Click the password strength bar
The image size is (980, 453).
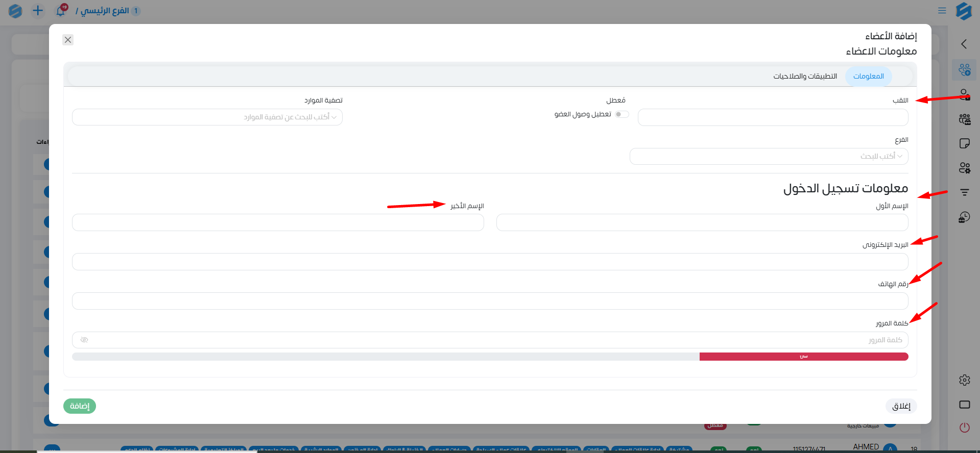tap(490, 357)
